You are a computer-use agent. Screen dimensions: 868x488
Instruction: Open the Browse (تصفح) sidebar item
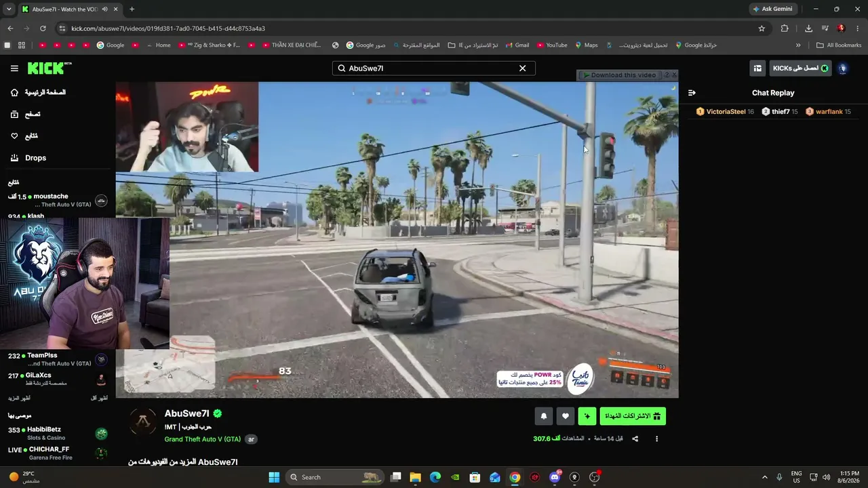coord(25,115)
